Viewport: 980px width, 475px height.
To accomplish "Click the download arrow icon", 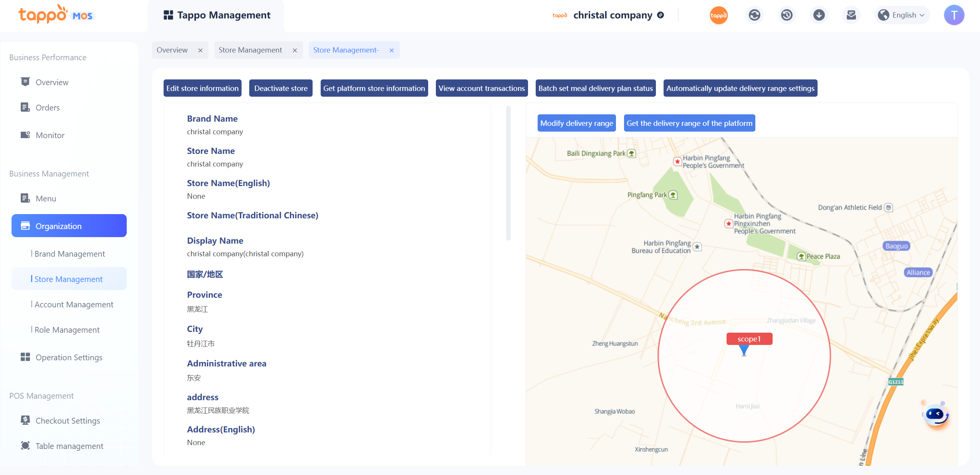I will pyautogui.click(x=819, y=15).
